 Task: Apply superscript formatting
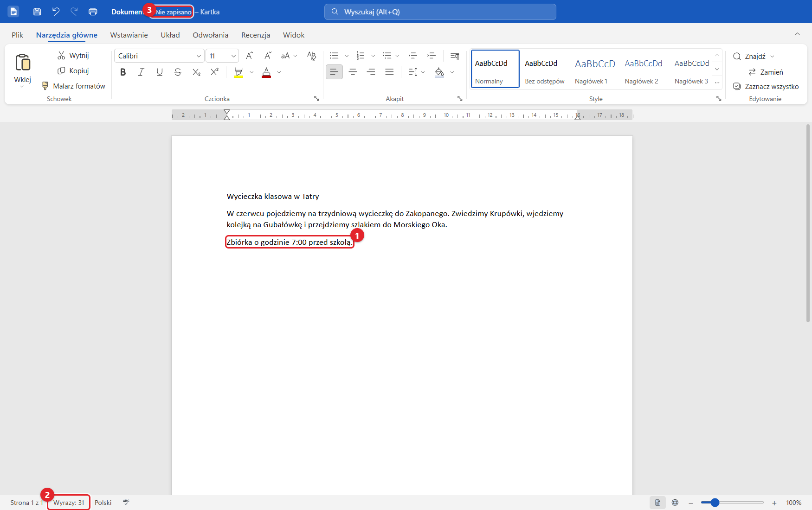click(x=214, y=72)
